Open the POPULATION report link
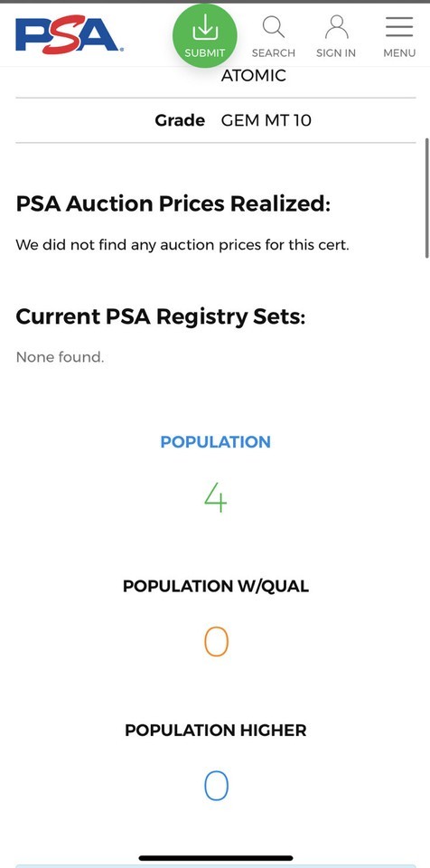Image resolution: width=430 pixels, height=868 pixels. pyautogui.click(x=215, y=442)
